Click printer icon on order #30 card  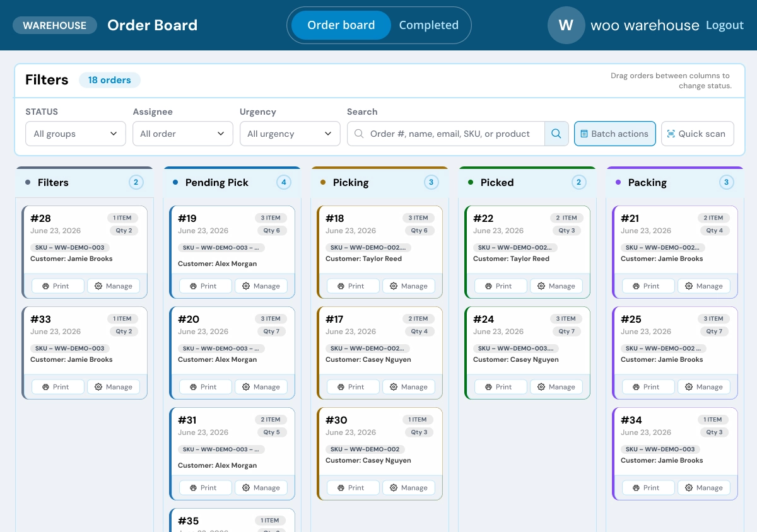point(341,488)
